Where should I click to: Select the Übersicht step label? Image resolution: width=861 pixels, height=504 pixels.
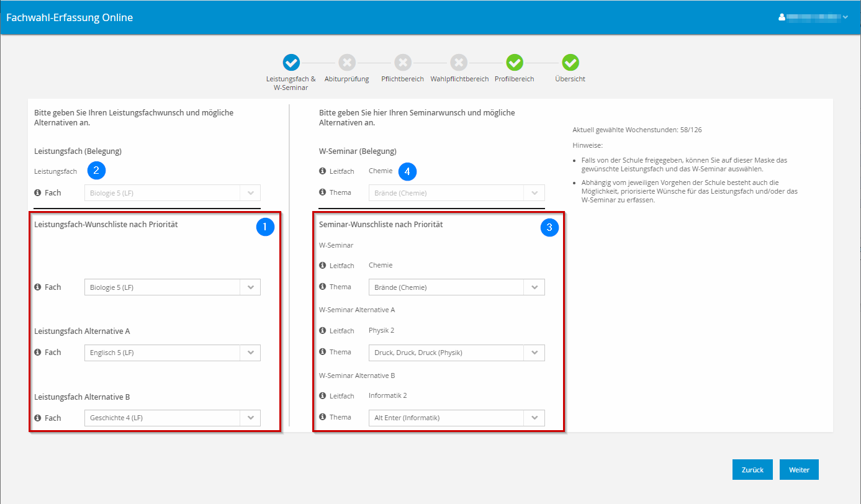[570, 79]
